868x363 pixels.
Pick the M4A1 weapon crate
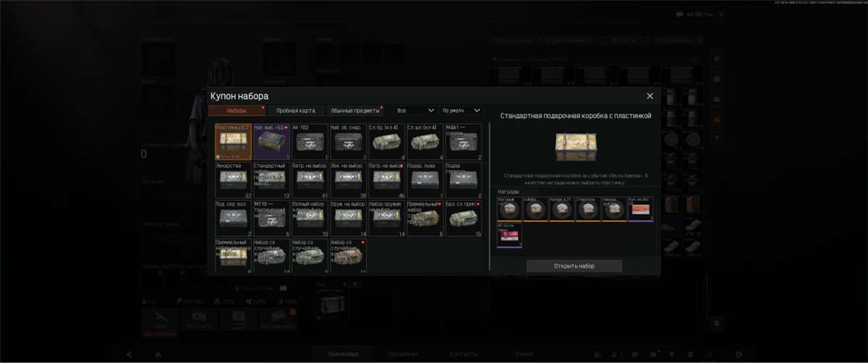pos(464,142)
